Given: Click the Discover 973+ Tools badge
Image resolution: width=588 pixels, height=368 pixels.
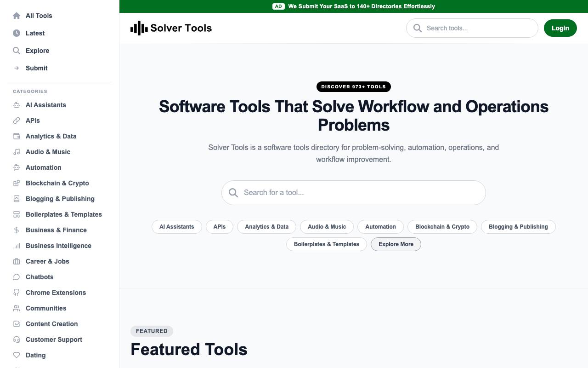Looking at the screenshot, I should 354,86.
